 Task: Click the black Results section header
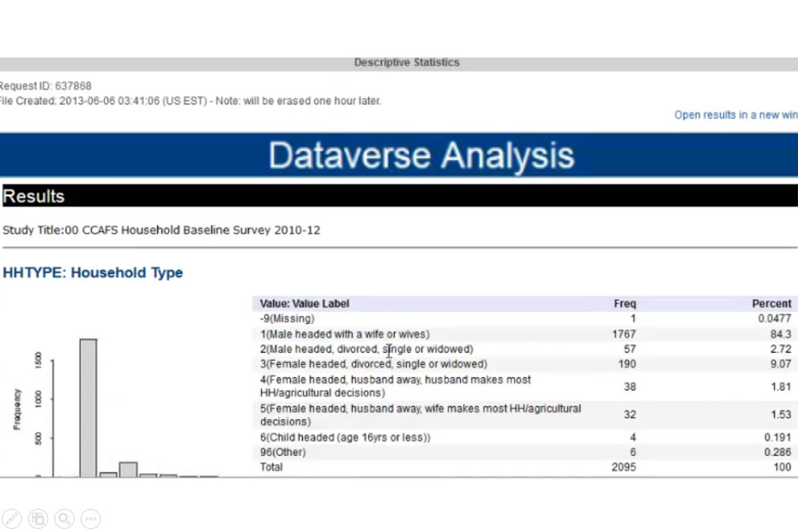(399, 196)
